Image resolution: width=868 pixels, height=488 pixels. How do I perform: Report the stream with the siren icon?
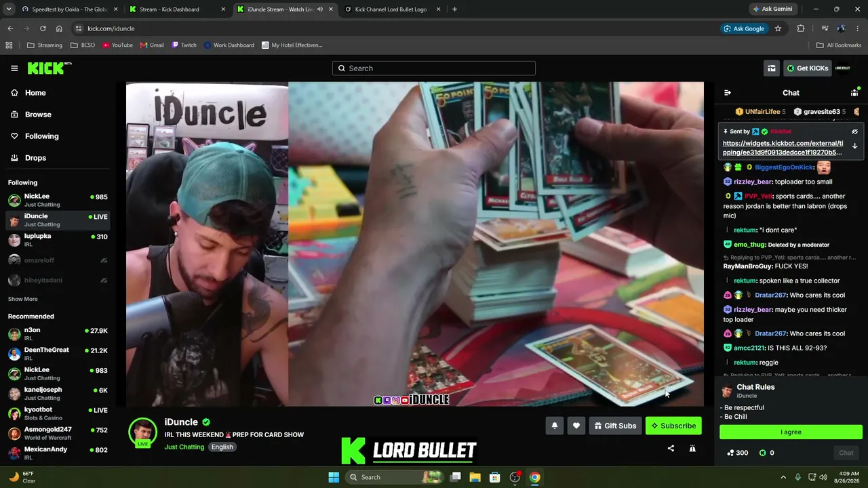pyautogui.click(x=692, y=448)
